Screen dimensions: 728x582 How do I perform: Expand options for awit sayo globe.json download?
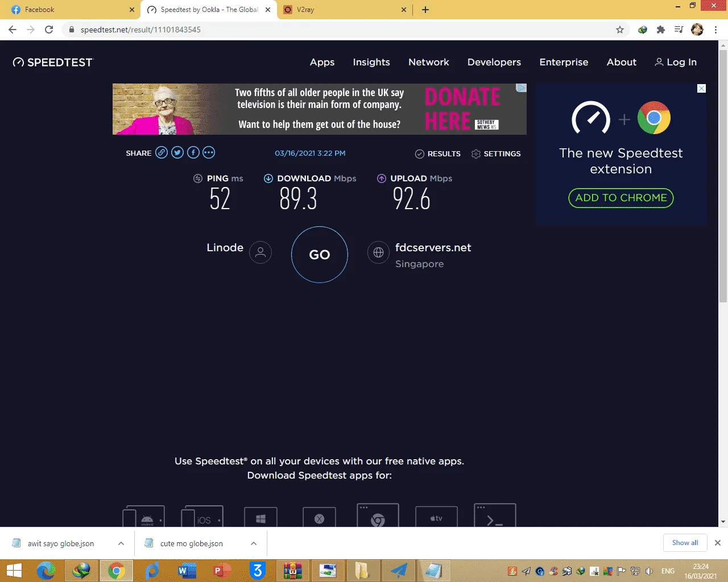tap(121, 543)
